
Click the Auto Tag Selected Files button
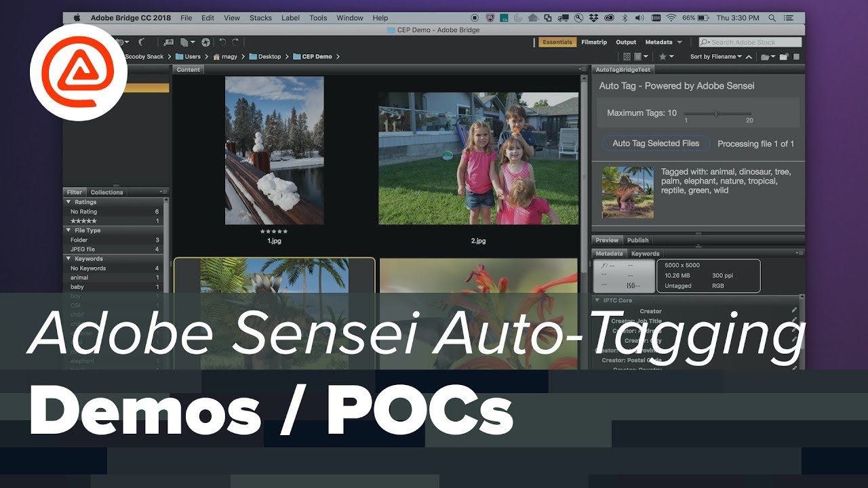pos(655,143)
